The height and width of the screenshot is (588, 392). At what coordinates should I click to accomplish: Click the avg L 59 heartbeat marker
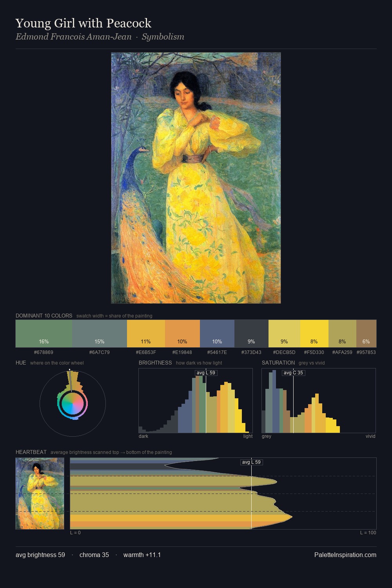(251, 462)
